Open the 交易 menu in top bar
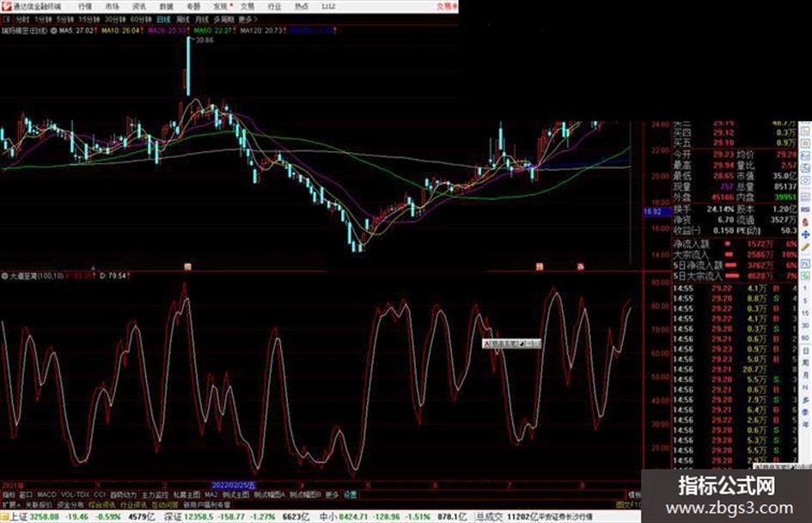This screenshot has height=523, width=812. point(247,6)
